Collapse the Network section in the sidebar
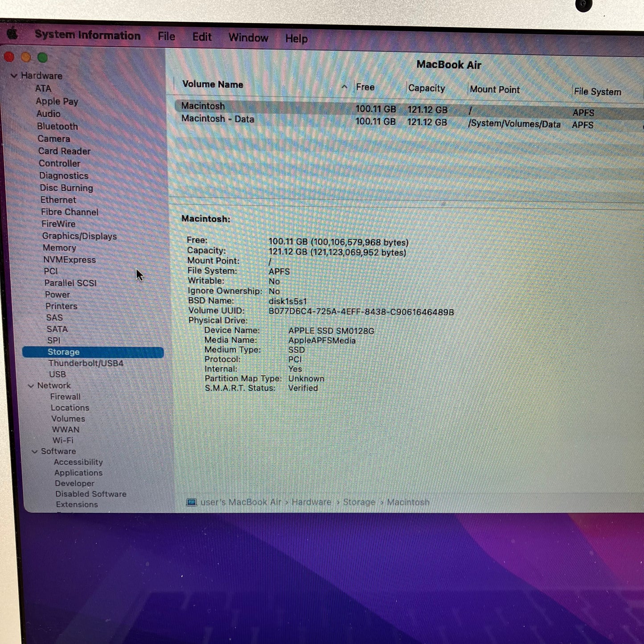 click(30, 386)
